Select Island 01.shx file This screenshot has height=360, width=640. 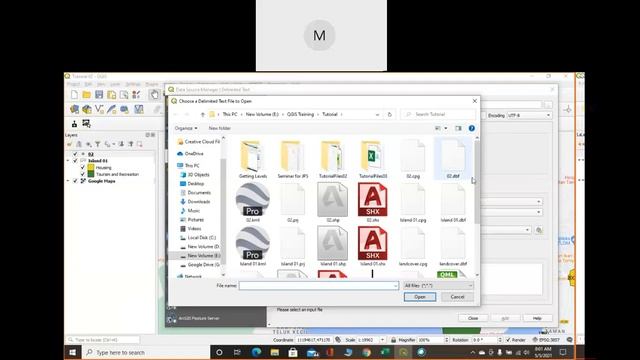(x=373, y=247)
